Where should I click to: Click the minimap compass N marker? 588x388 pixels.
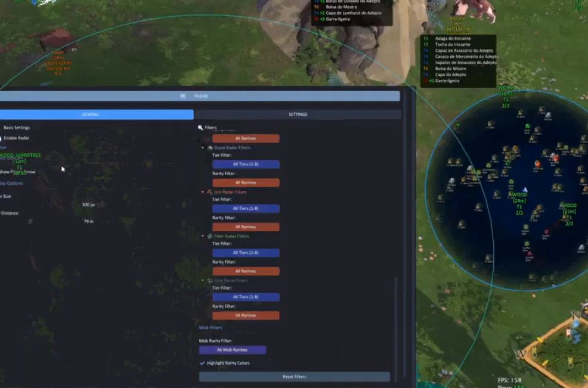click(575, 315)
